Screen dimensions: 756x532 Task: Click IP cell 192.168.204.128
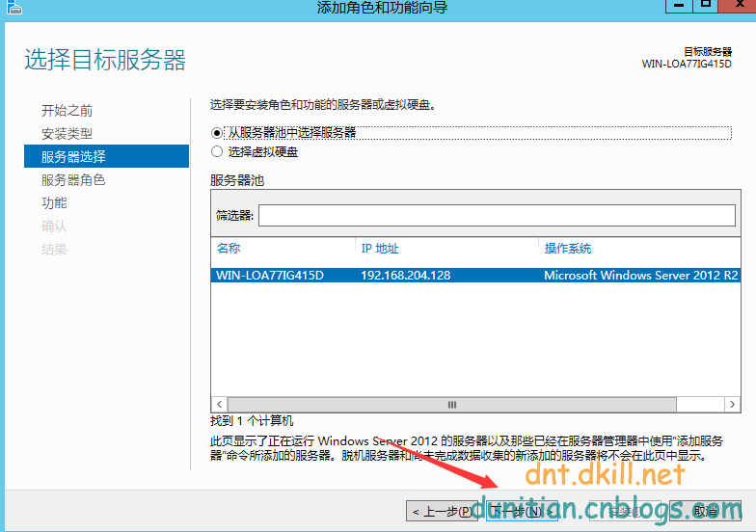click(x=405, y=276)
